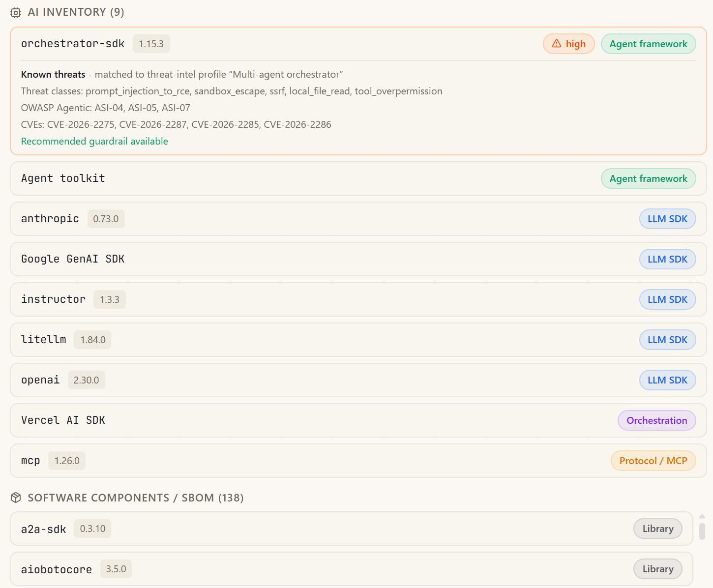
Task: Open the a2a-sdk component row
Action: [x=352, y=529]
